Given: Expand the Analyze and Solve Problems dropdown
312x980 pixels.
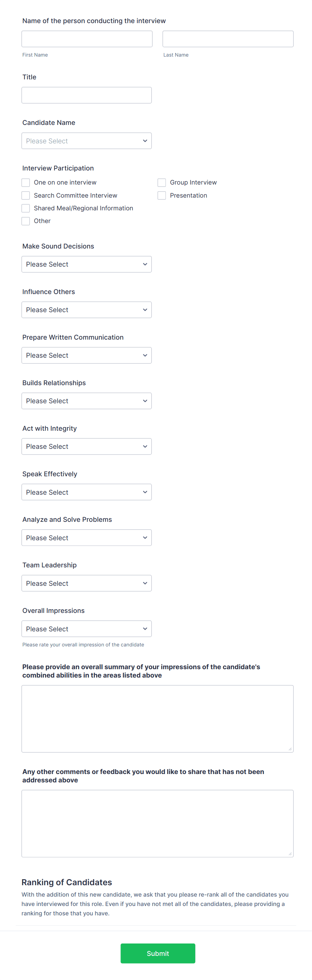Looking at the screenshot, I should point(87,538).
